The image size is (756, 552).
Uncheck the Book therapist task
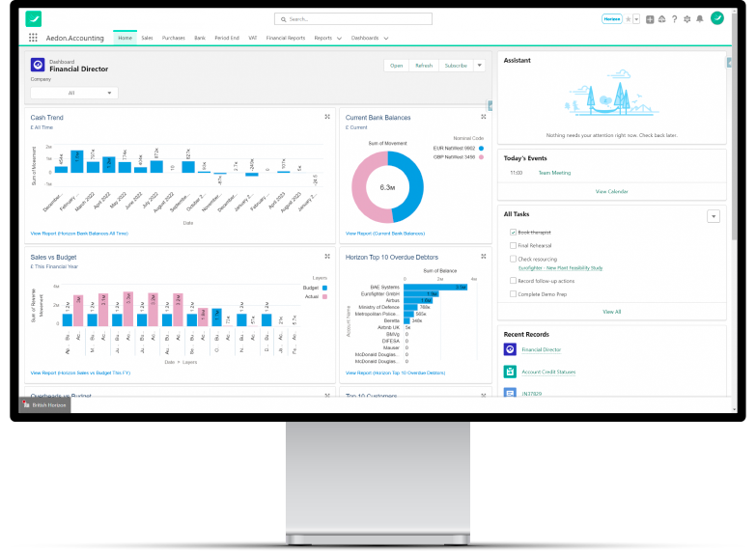tap(514, 233)
